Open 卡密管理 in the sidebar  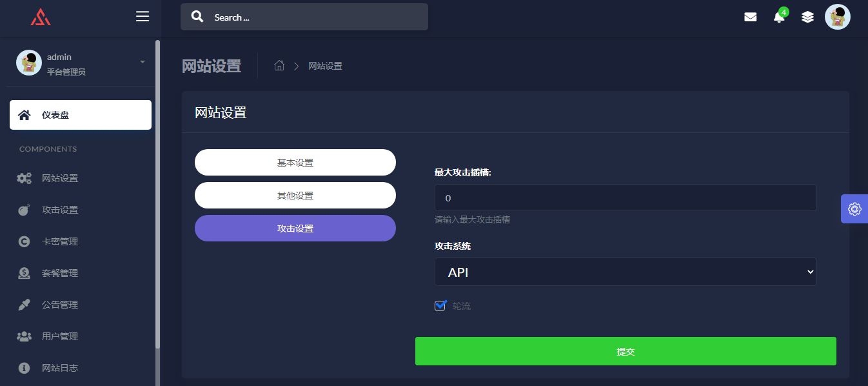(59, 241)
